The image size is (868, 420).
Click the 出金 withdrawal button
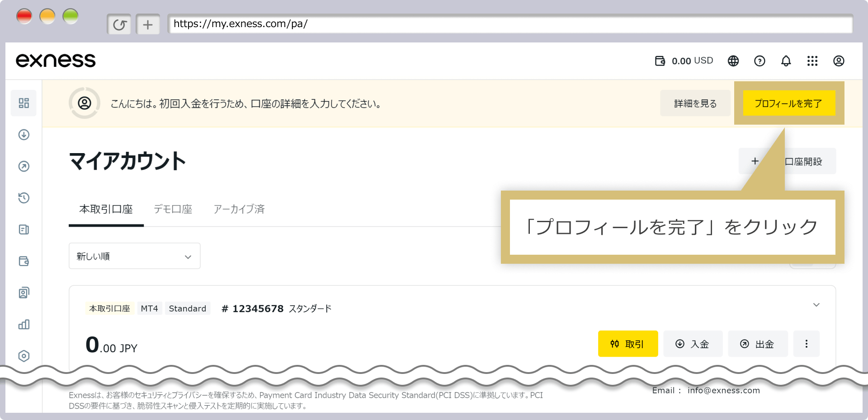(758, 344)
